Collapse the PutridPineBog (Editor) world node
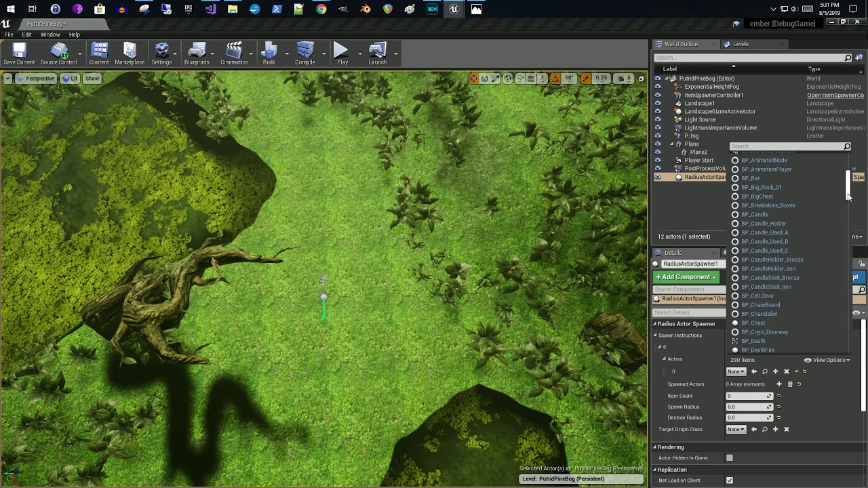 point(666,79)
